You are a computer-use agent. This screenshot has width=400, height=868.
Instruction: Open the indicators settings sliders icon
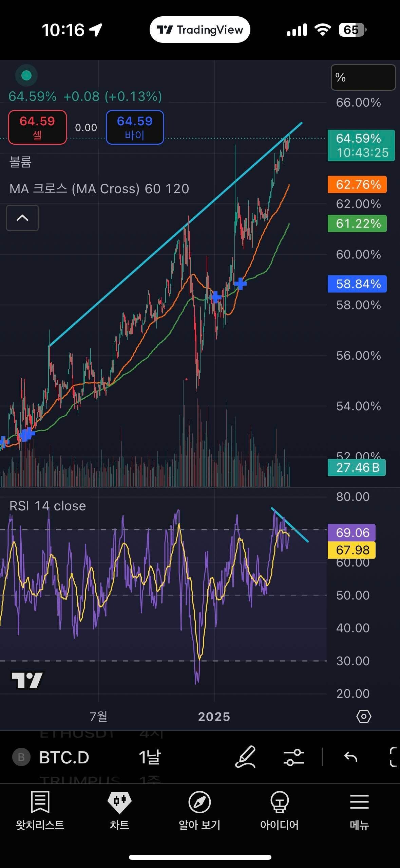point(293,757)
